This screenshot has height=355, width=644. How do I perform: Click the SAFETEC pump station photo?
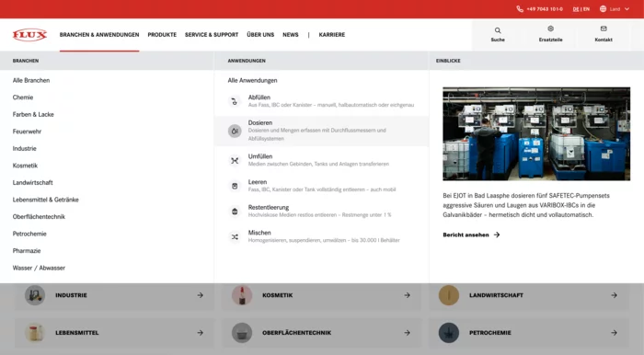pos(536,133)
